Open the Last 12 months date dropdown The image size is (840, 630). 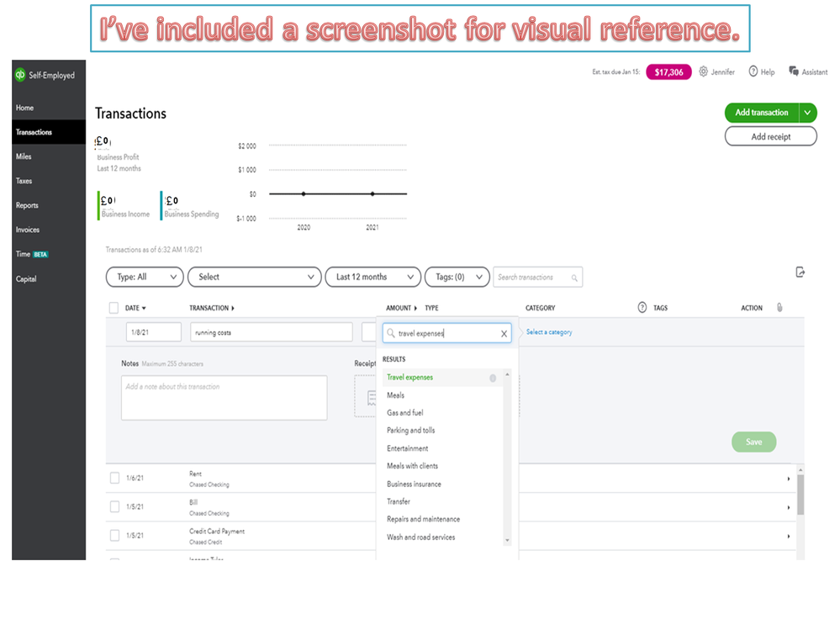coord(372,277)
